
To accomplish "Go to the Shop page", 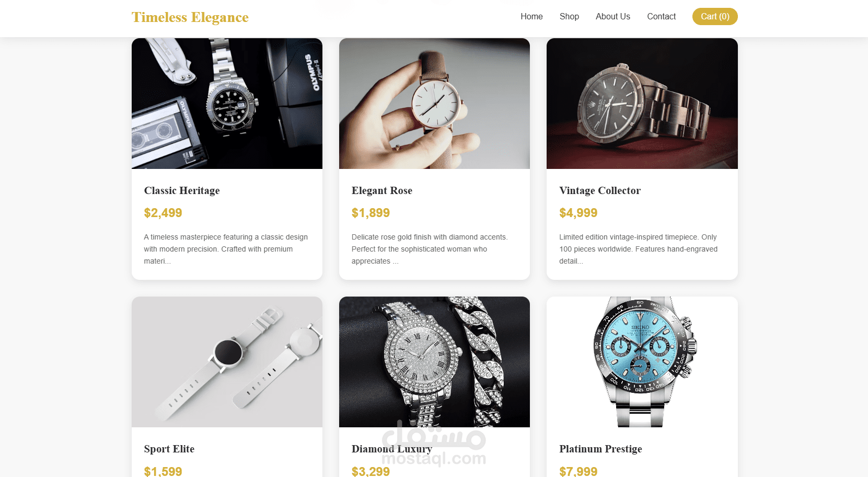I will click(569, 17).
